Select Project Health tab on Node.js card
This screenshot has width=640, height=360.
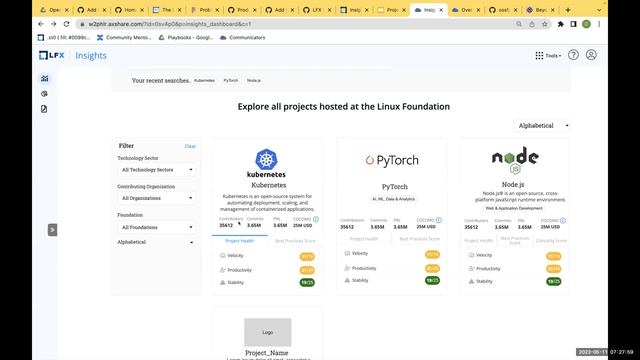[x=478, y=240]
